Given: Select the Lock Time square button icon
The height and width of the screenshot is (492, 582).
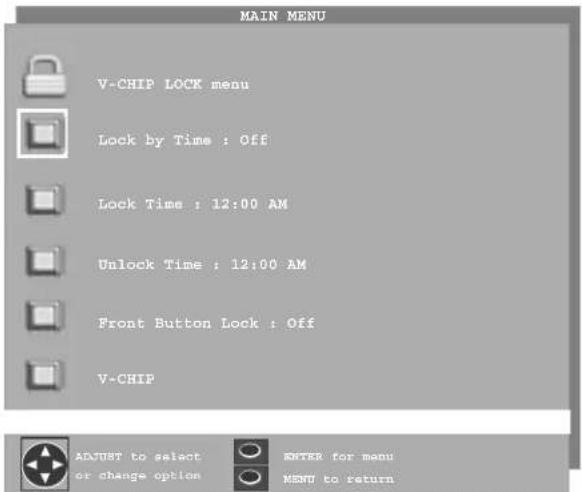Looking at the screenshot, I should pyautogui.click(x=44, y=200).
